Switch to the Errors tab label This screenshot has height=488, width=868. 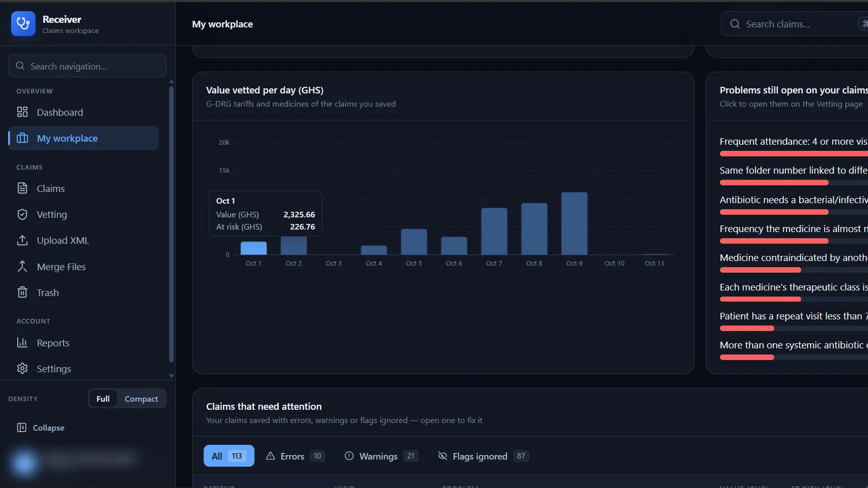292,457
